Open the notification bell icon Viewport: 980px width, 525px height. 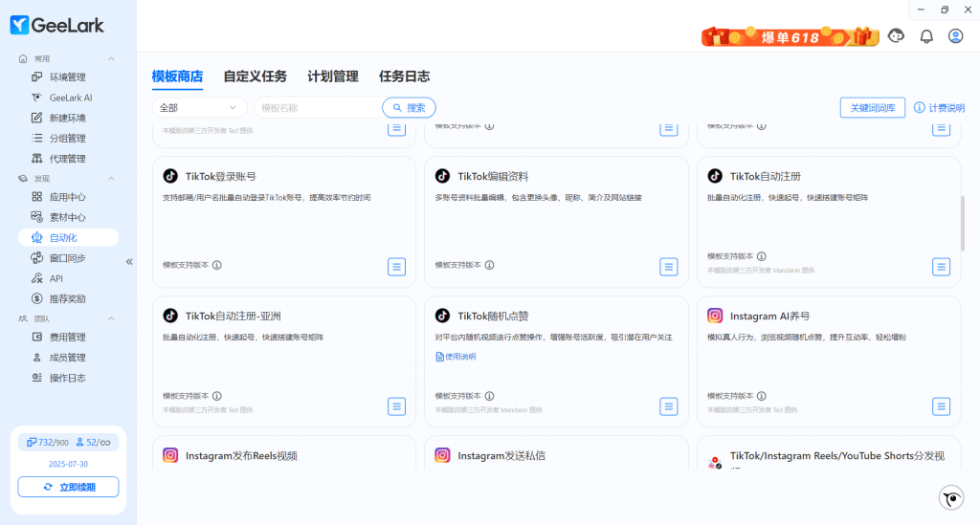coord(925,36)
